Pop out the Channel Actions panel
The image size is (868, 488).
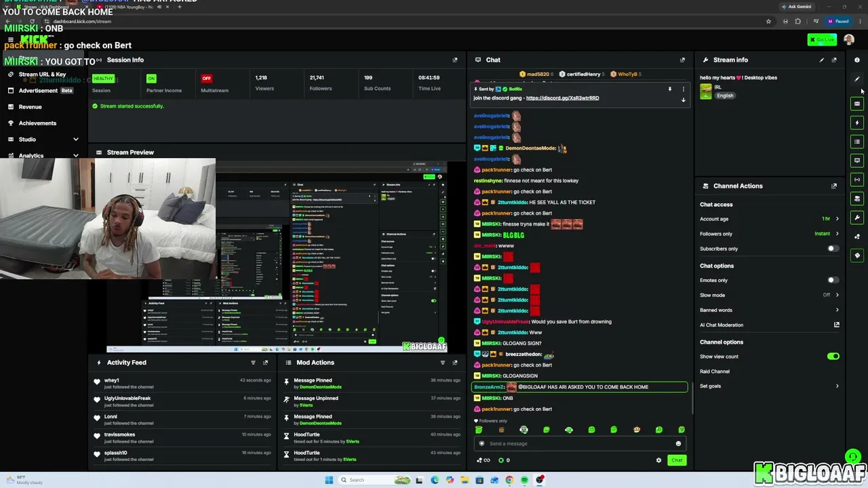pos(834,186)
